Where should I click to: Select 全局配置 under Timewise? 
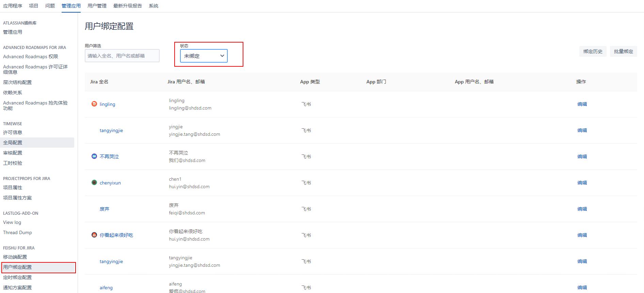(x=13, y=143)
